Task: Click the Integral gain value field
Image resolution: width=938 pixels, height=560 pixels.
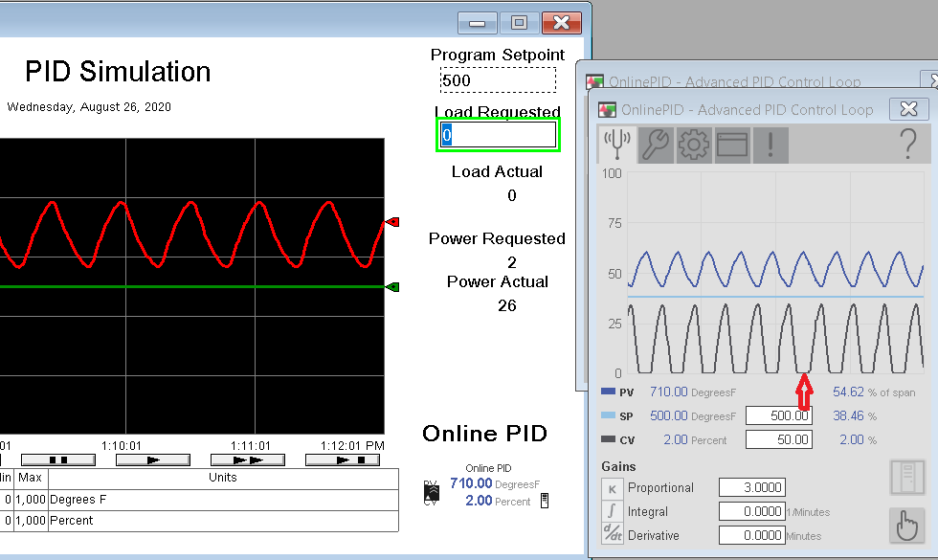Action: point(752,511)
